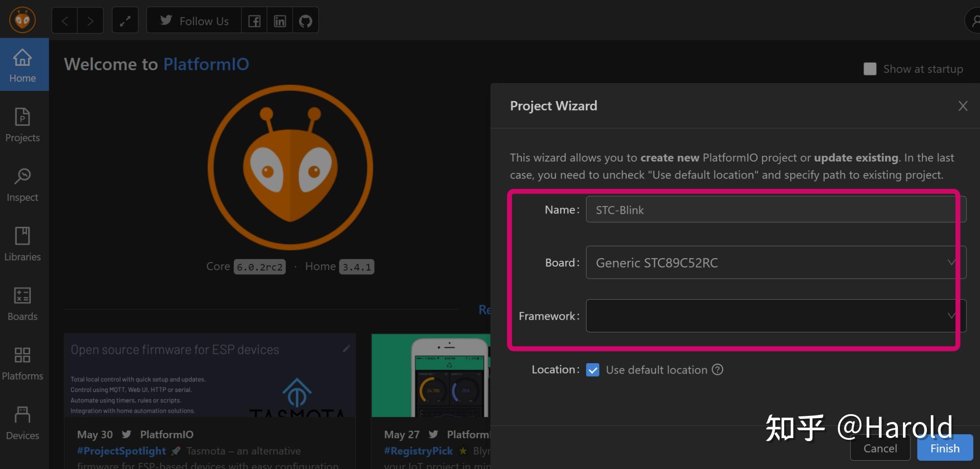This screenshot has width=980, height=469.
Task: Open PlatformIO's LinkedIn link
Action: tap(279, 20)
